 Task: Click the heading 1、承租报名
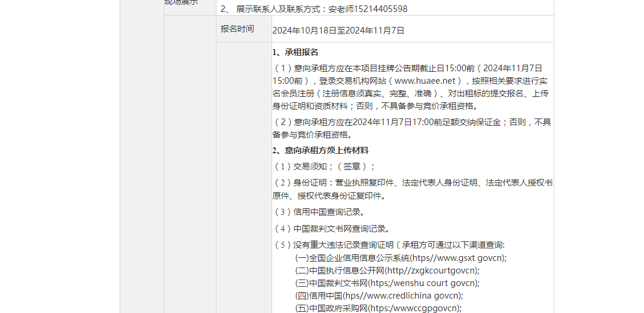295,53
